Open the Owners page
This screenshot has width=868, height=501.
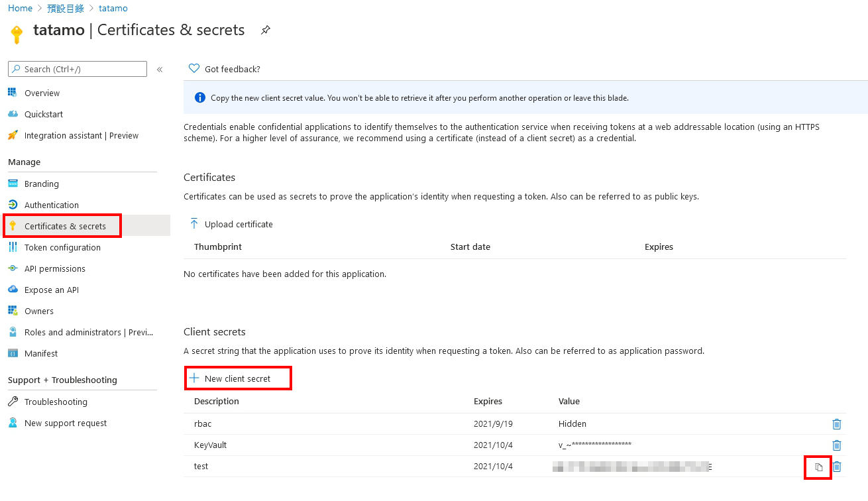click(39, 311)
